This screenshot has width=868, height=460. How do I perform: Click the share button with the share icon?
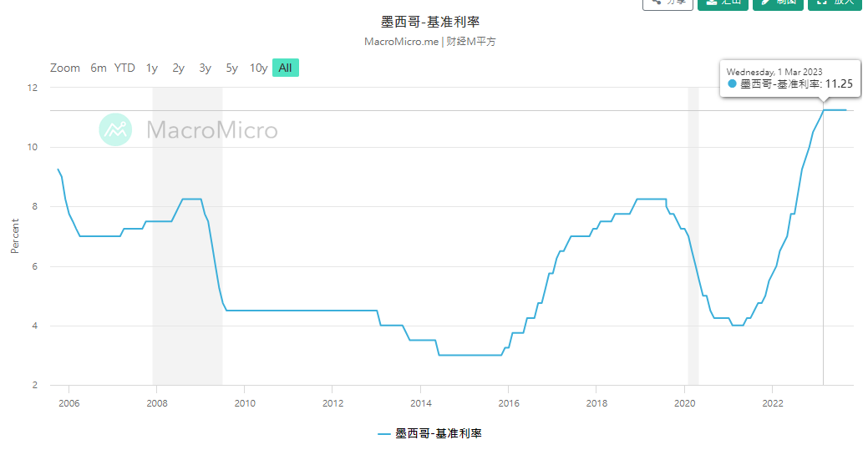pyautogui.click(x=667, y=3)
